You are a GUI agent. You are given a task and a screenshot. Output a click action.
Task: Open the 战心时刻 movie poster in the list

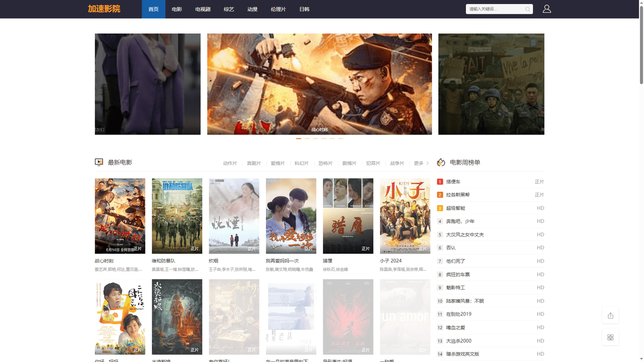[120, 216]
